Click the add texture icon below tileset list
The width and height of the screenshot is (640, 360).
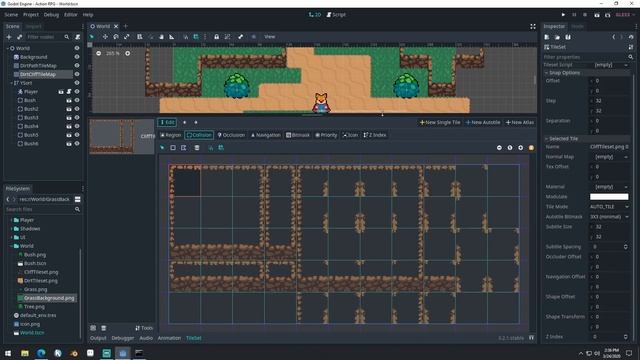coord(93,328)
